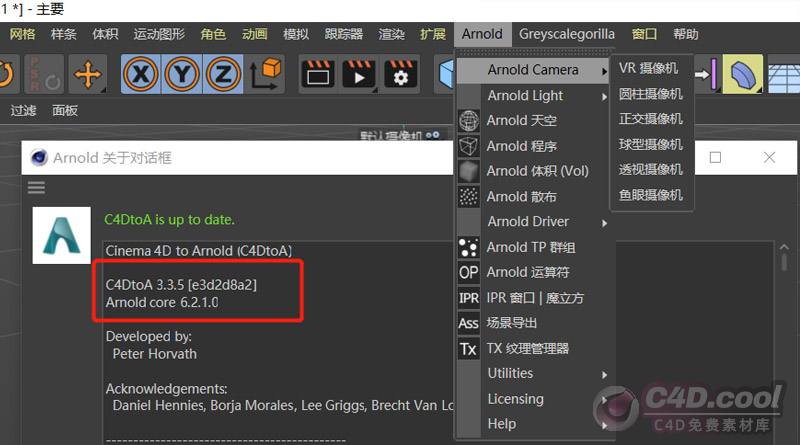The width and height of the screenshot is (800, 445).
Task: Click the Arnold sky globe icon
Action: pyautogui.click(x=468, y=120)
